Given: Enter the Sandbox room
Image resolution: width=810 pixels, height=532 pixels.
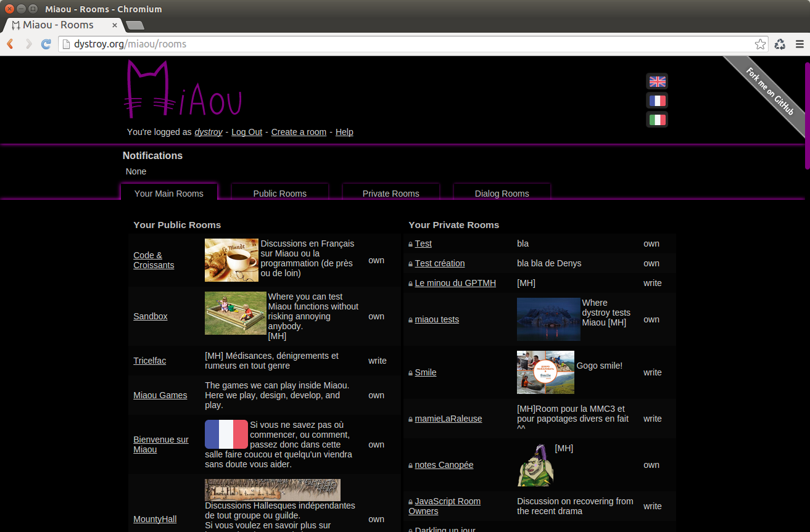Looking at the screenshot, I should click(x=151, y=316).
